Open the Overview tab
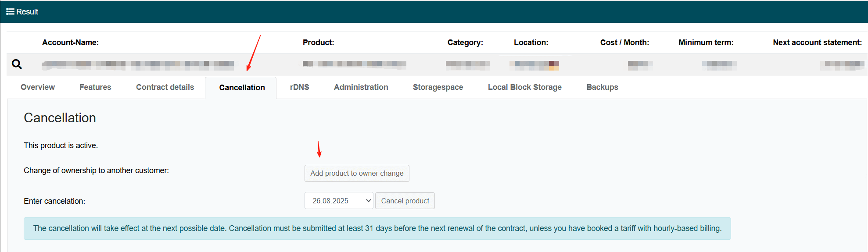The height and width of the screenshot is (252, 868). pos(38,87)
